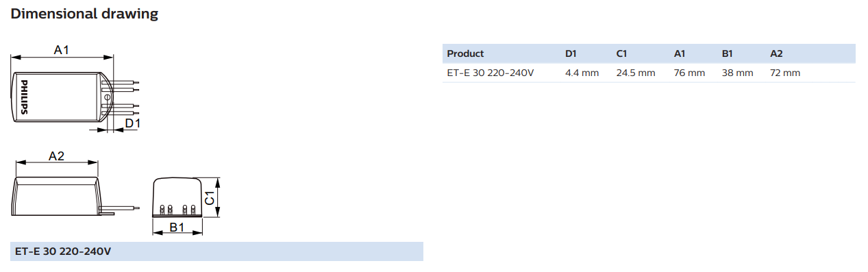Click the Dimensional drawing heading
868x272 pixels.
click(86, 14)
